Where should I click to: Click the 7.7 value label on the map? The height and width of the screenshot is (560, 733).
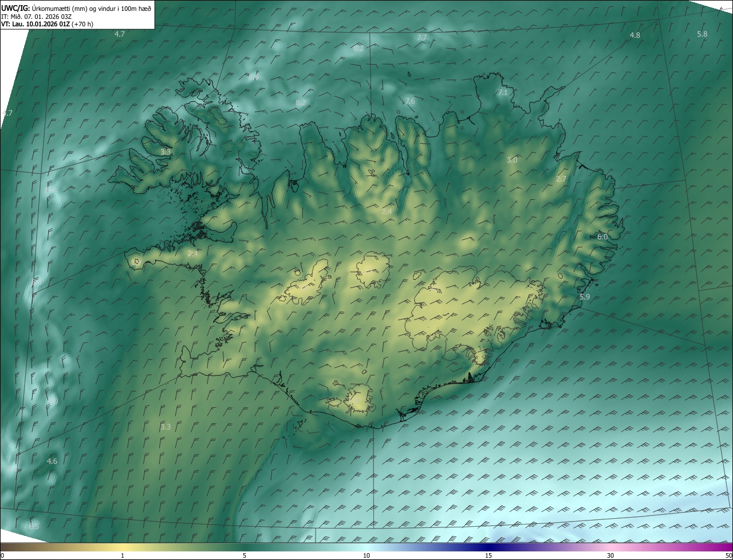pyautogui.click(x=422, y=37)
